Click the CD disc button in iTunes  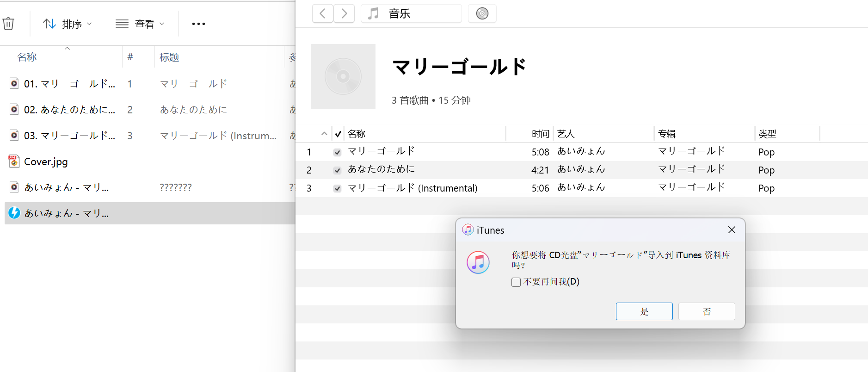482,13
